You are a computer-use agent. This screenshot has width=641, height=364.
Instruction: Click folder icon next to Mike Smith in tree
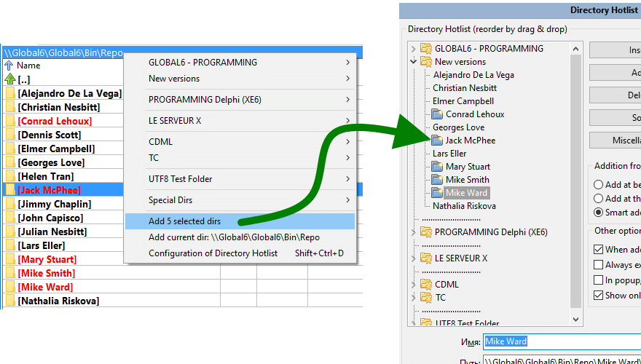coord(437,180)
